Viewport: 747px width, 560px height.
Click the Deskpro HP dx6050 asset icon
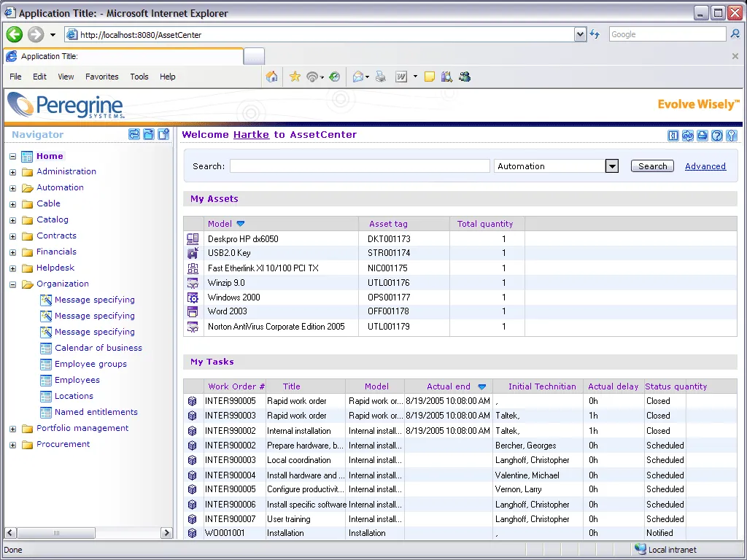tap(193, 238)
